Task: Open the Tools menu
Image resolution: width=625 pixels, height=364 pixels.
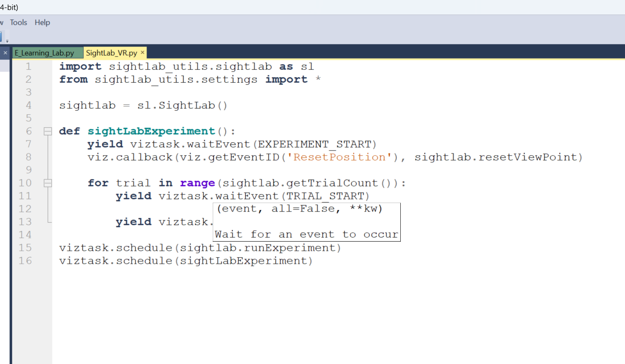Action: (19, 23)
